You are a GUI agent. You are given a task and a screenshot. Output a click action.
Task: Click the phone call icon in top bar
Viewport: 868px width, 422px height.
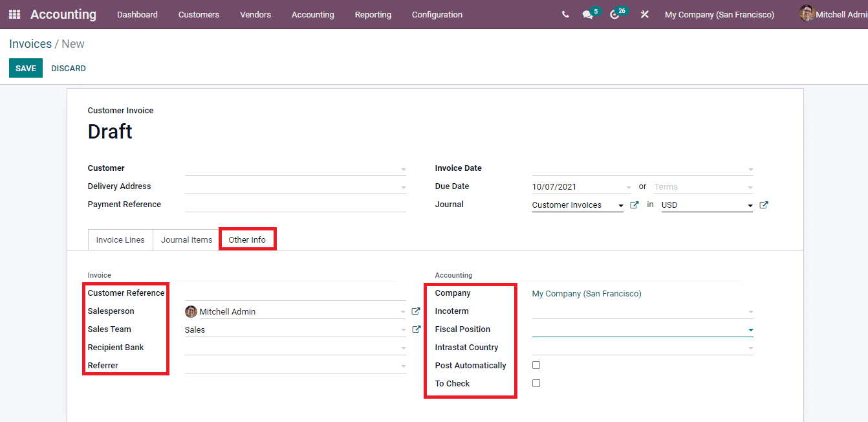coord(565,14)
